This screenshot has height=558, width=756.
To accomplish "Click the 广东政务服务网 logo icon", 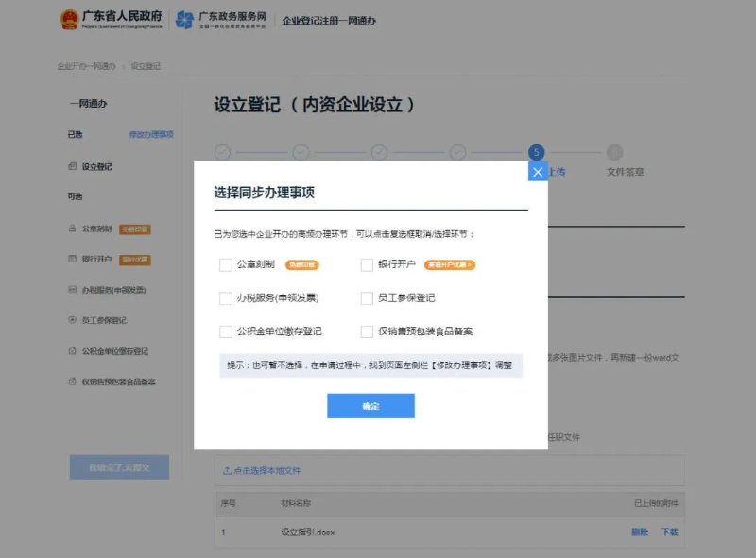I will point(184,20).
